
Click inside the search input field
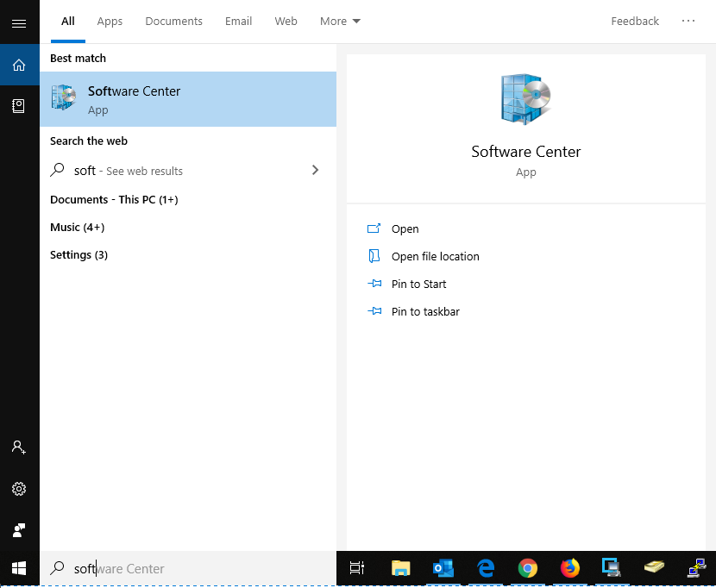click(x=173, y=569)
